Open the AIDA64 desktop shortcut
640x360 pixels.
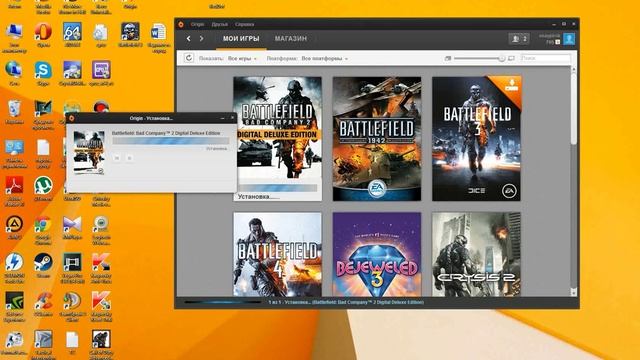tap(72, 32)
